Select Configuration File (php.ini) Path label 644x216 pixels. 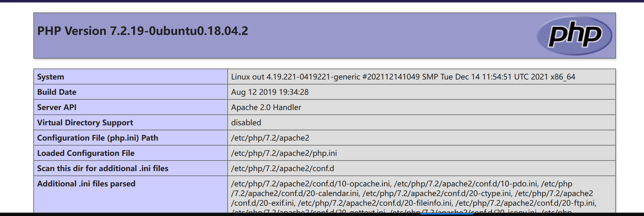[x=98, y=138]
